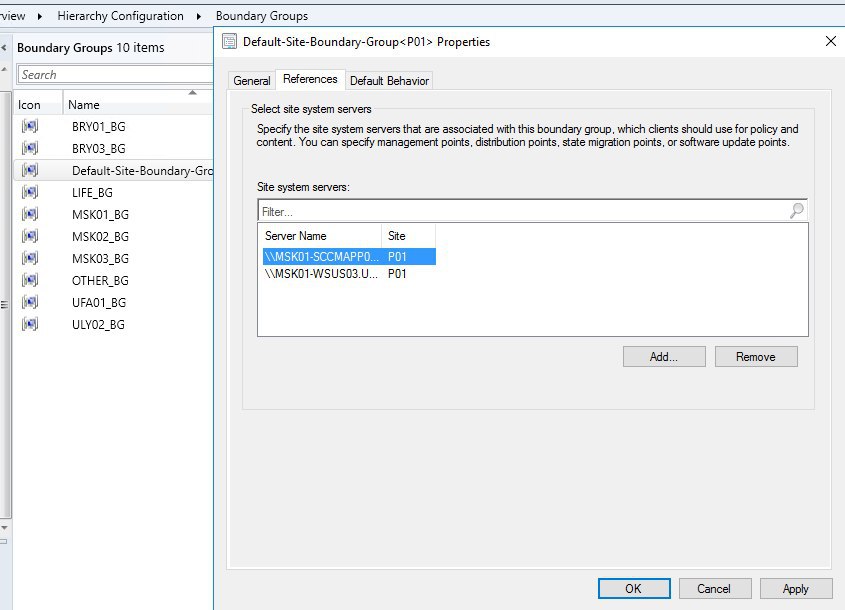Expand the arrow before Hierarchy Configuration breadcrumb
845x610 pixels.
[40, 17]
